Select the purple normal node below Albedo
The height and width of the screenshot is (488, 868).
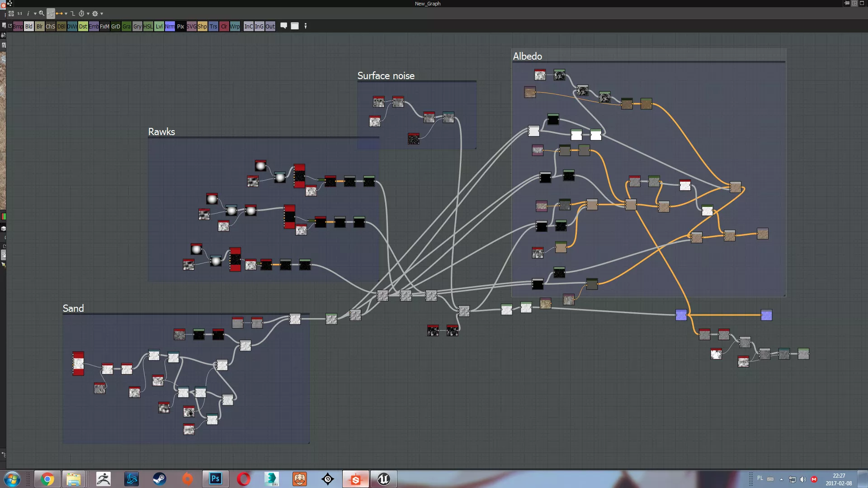coord(681,315)
